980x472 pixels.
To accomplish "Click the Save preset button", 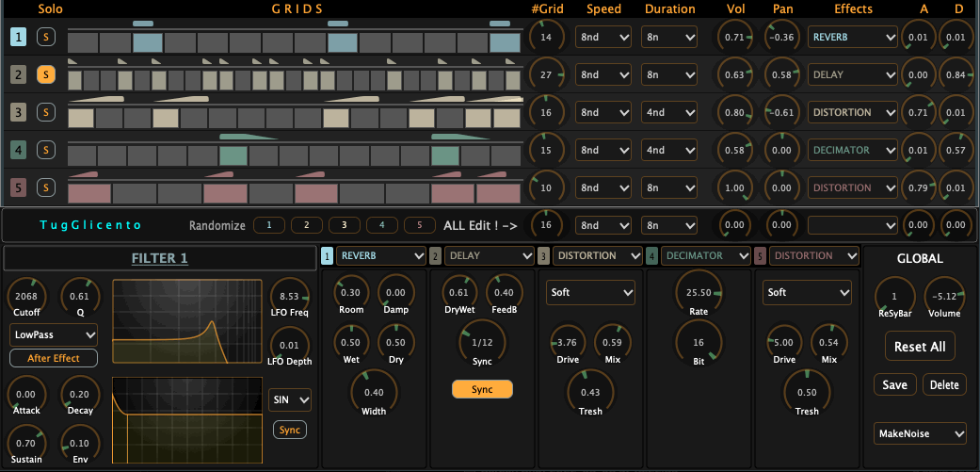I will pos(895,384).
